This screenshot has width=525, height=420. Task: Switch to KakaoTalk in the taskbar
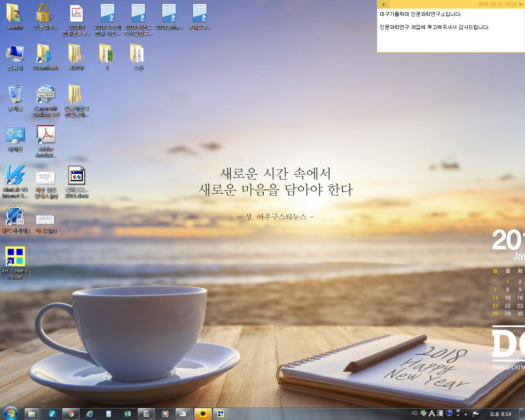[x=203, y=414]
